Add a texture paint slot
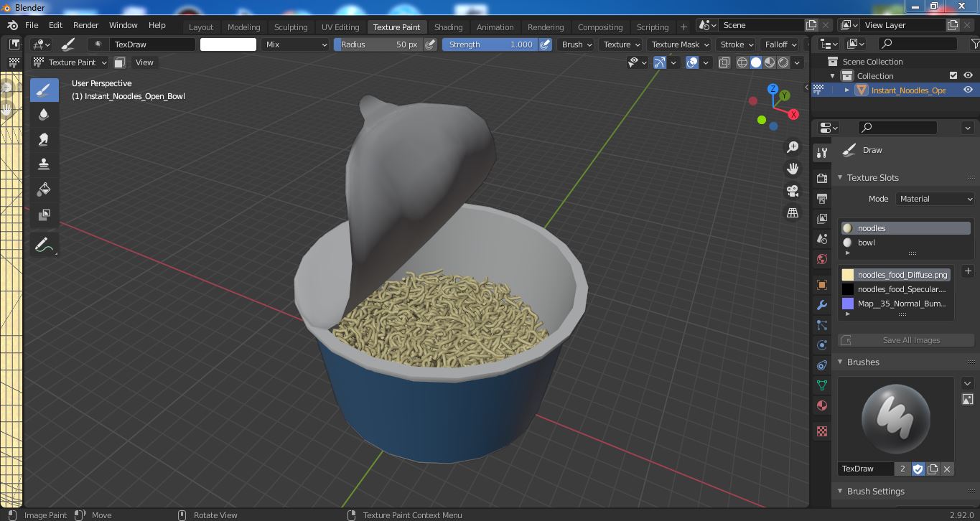The image size is (980, 521). [968, 271]
